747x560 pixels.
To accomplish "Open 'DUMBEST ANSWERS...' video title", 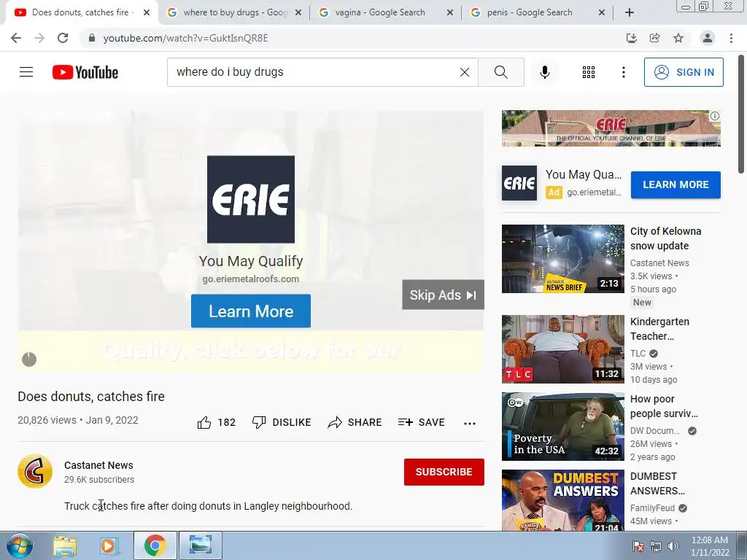I will click(x=657, y=483).
